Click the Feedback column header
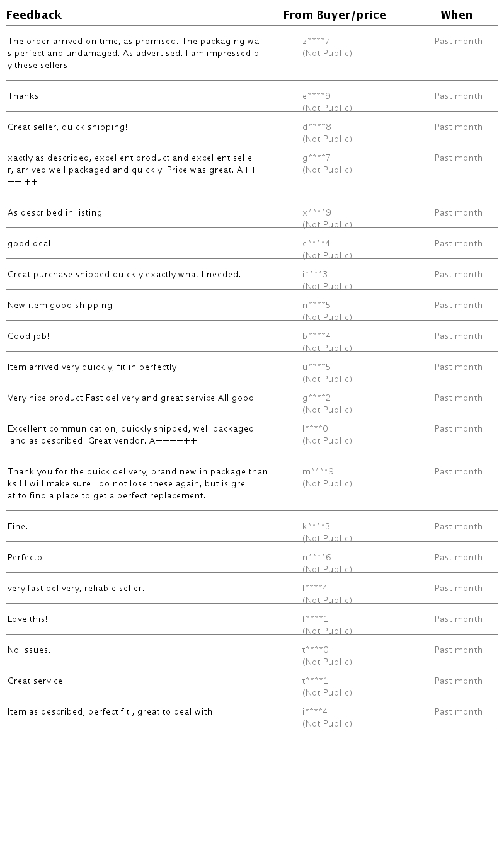The width and height of the screenshot is (504, 862). (x=34, y=15)
